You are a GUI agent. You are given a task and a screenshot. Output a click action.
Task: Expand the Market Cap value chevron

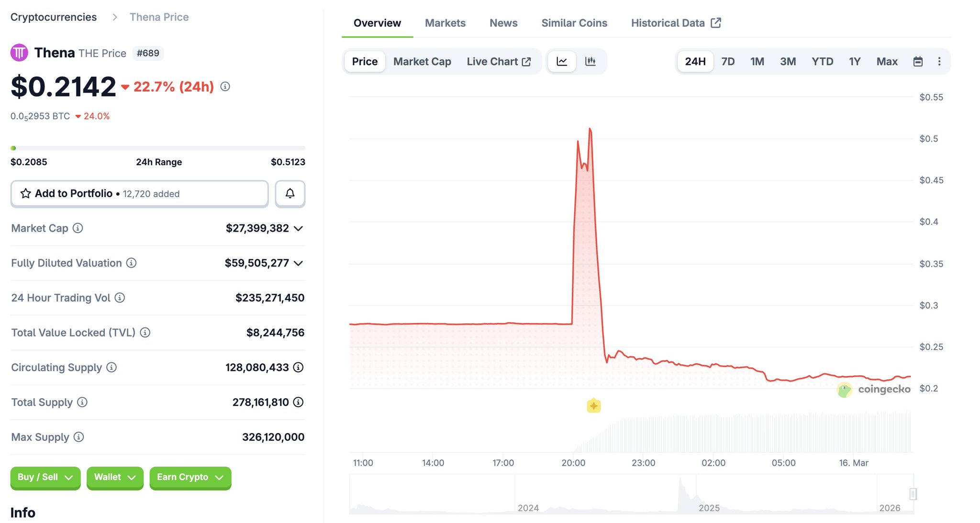pyautogui.click(x=299, y=228)
